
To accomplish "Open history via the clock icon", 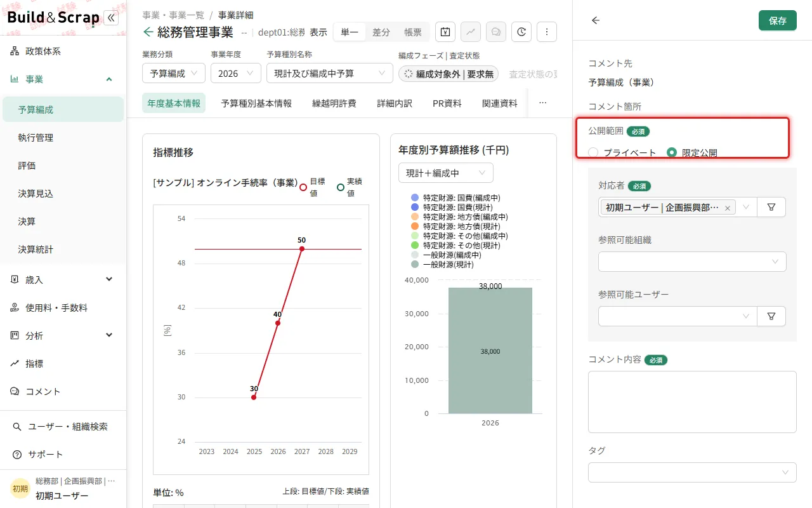I will [521, 32].
